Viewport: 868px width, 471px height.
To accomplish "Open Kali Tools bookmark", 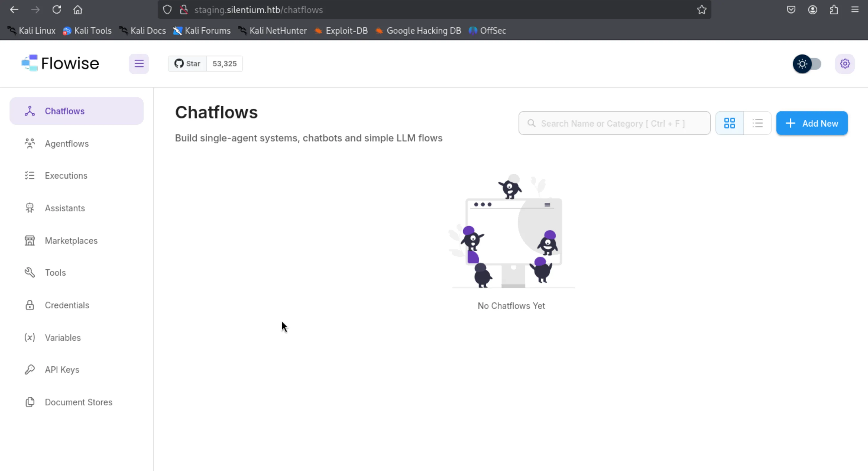I will click(x=87, y=31).
